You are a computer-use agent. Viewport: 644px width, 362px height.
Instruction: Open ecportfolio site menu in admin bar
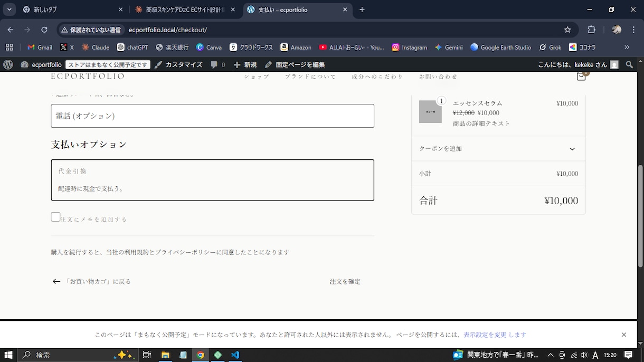coord(41,64)
